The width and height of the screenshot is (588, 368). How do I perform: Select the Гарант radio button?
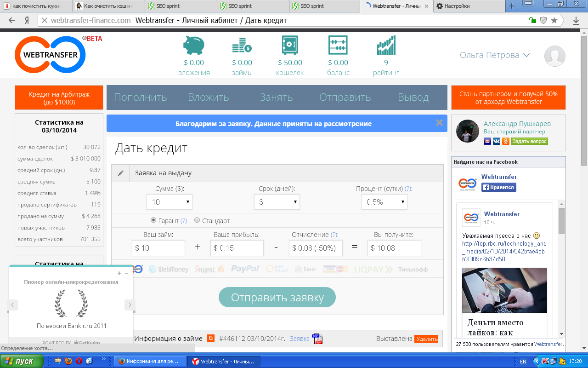154,220
